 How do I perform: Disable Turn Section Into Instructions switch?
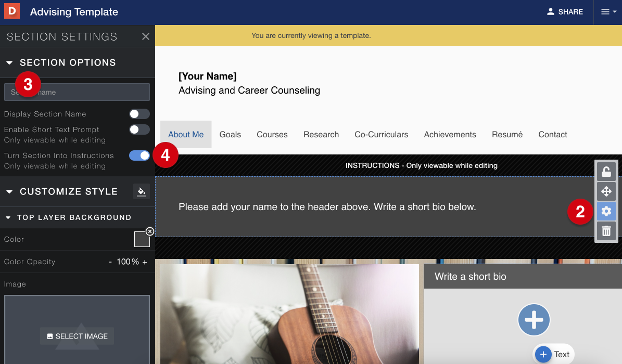point(139,156)
